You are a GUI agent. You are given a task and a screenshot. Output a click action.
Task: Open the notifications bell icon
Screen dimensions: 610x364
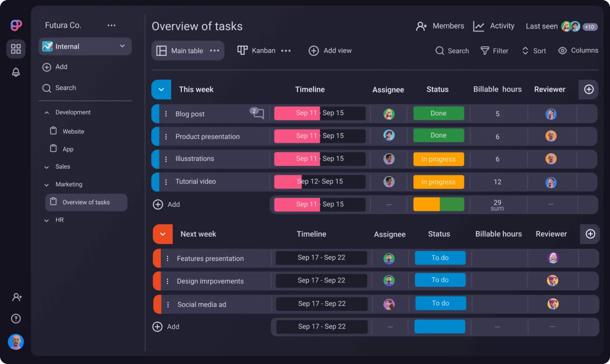click(16, 72)
